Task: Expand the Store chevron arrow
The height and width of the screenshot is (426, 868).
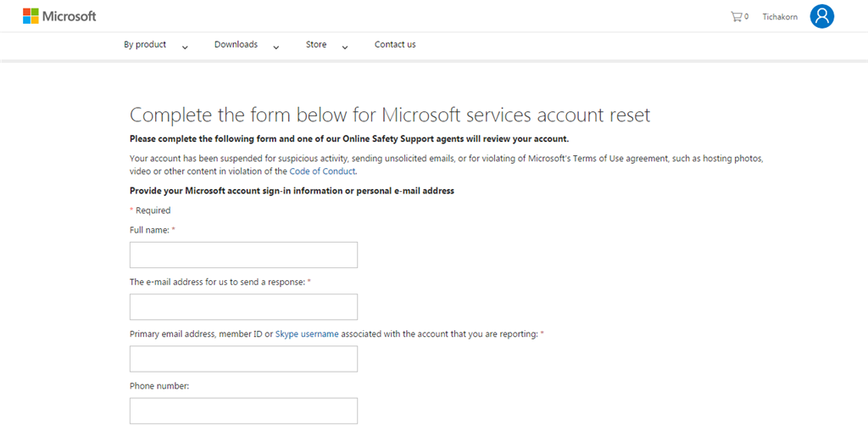Action: [x=345, y=47]
